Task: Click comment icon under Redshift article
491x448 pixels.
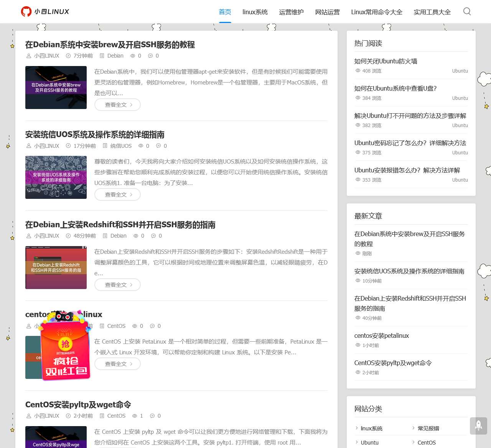Action: point(153,236)
